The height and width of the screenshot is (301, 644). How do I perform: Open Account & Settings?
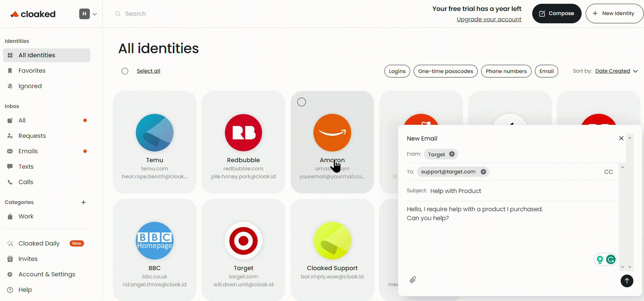47,274
